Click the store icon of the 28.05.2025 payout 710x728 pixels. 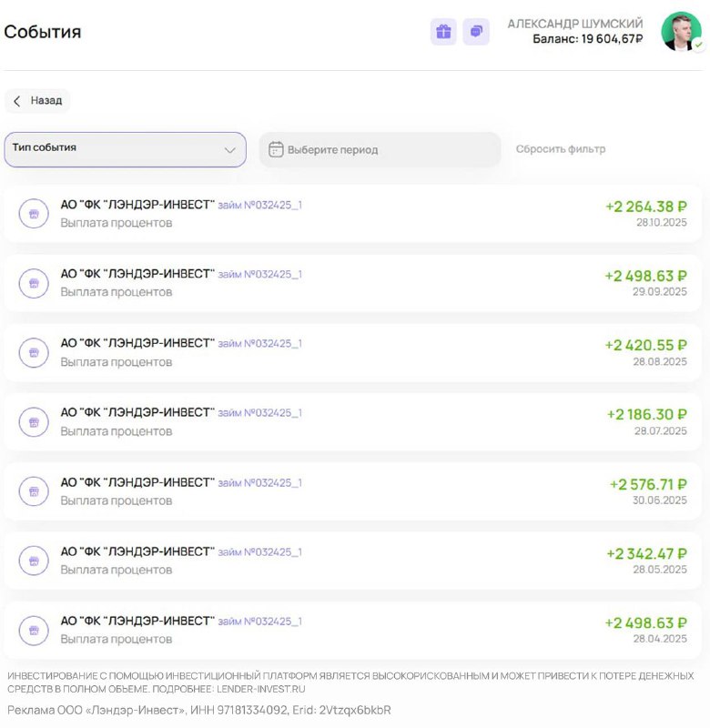coord(34,561)
